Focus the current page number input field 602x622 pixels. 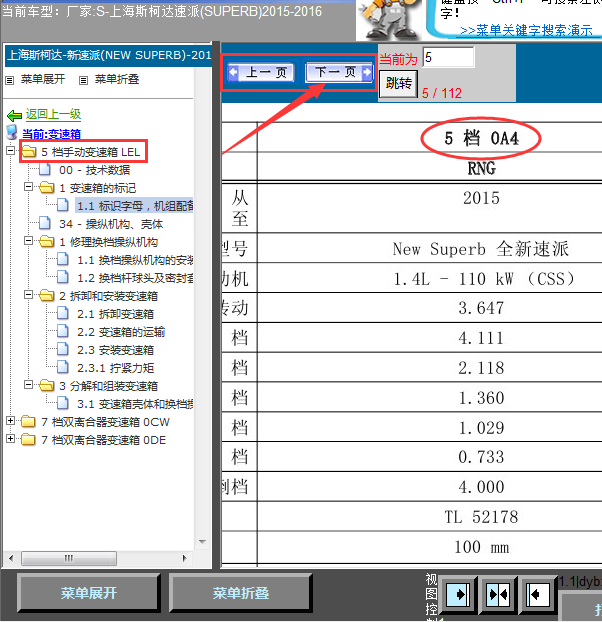pyautogui.click(x=448, y=58)
